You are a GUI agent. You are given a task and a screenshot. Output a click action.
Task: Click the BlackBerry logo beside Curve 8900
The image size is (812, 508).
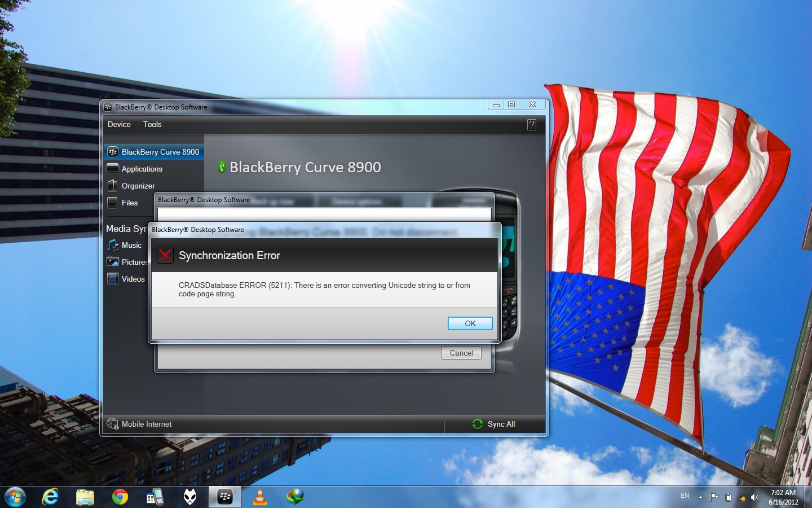pyautogui.click(x=113, y=152)
